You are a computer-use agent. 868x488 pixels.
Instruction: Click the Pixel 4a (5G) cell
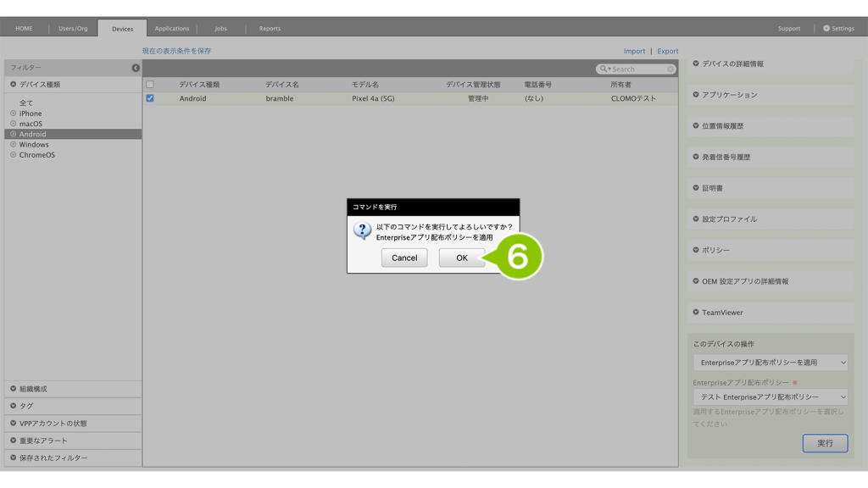[x=373, y=98]
